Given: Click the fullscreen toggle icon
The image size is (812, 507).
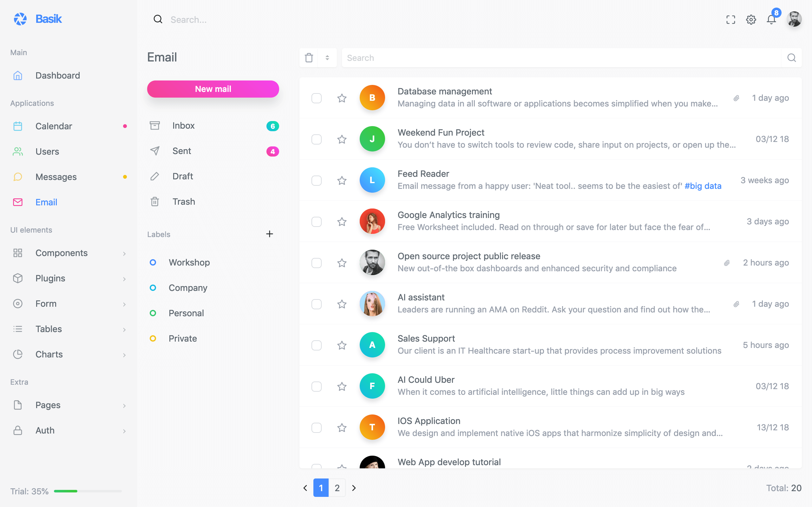Looking at the screenshot, I should 730,20.
